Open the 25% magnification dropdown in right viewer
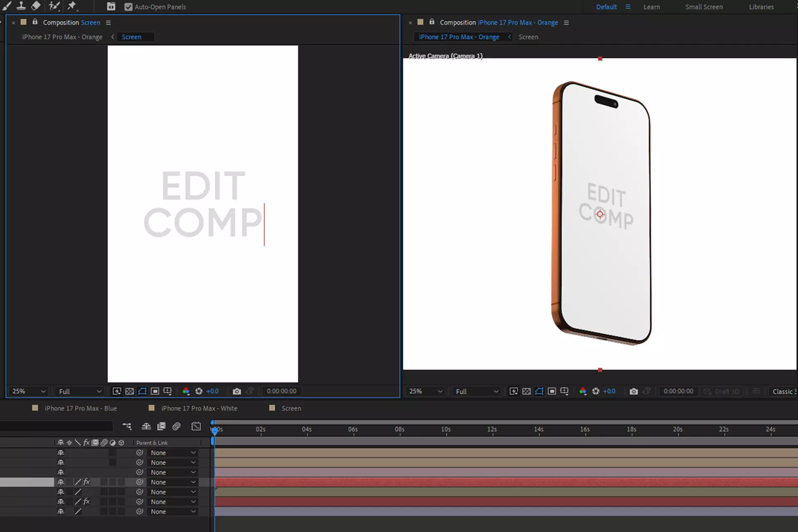Screen dimensions: 798x532 426,391
